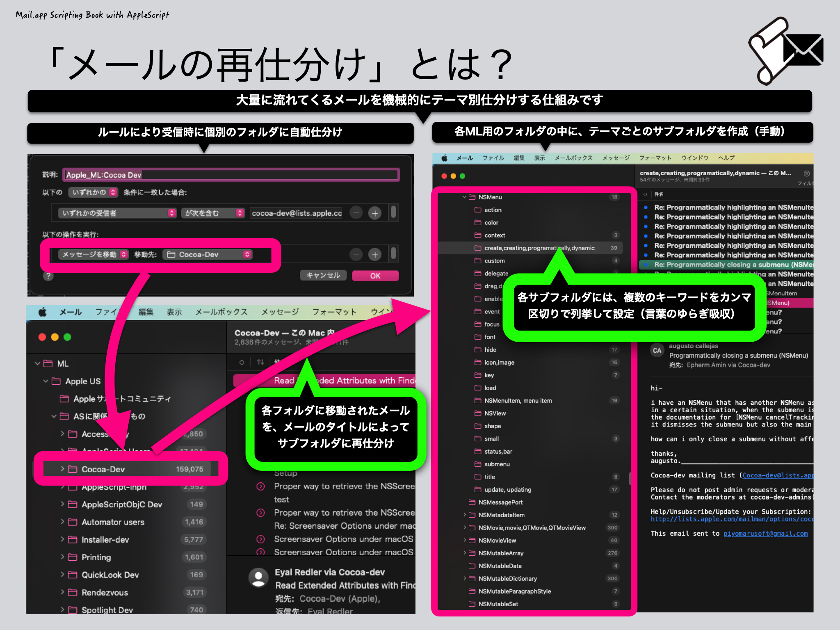Viewport: 840px width, 630px height.
Task: Click the sort arrows icon in Cocoa-Dev message list
Action: point(260,363)
